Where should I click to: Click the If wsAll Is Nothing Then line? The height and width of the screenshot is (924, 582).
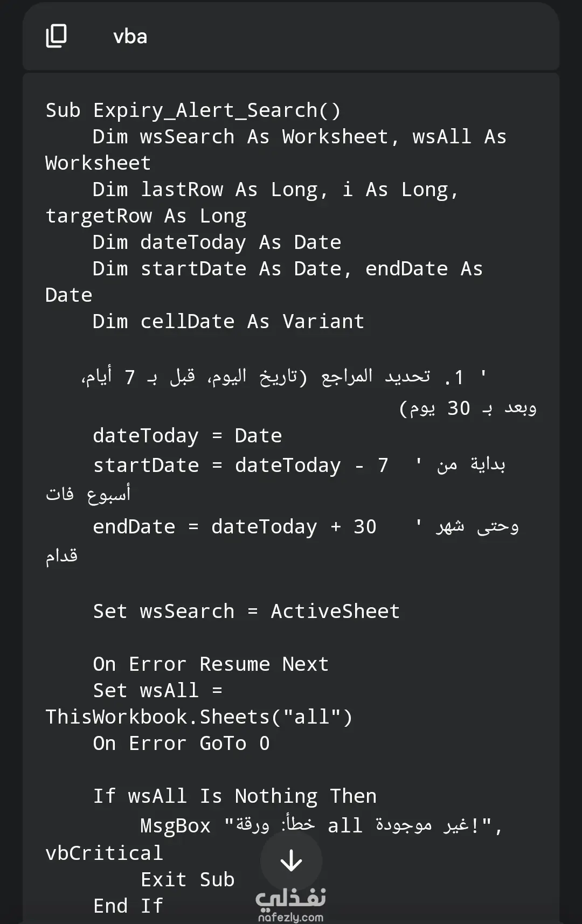tap(234, 796)
